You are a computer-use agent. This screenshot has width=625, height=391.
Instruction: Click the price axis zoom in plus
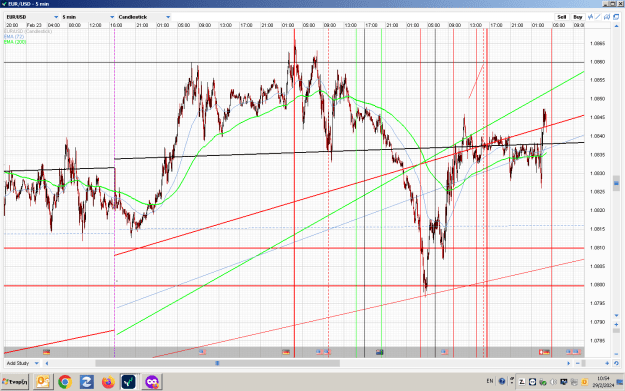[x=616, y=324]
